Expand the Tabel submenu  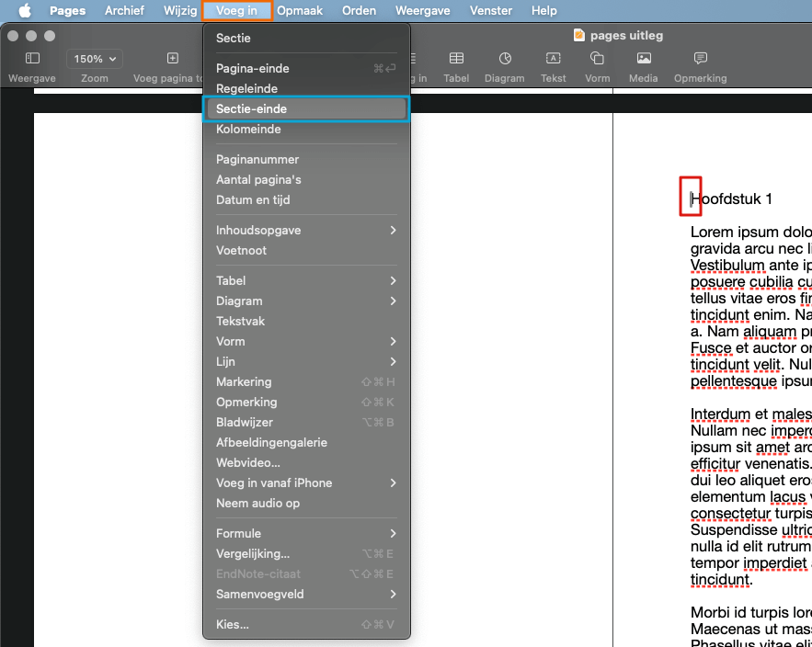point(393,280)
